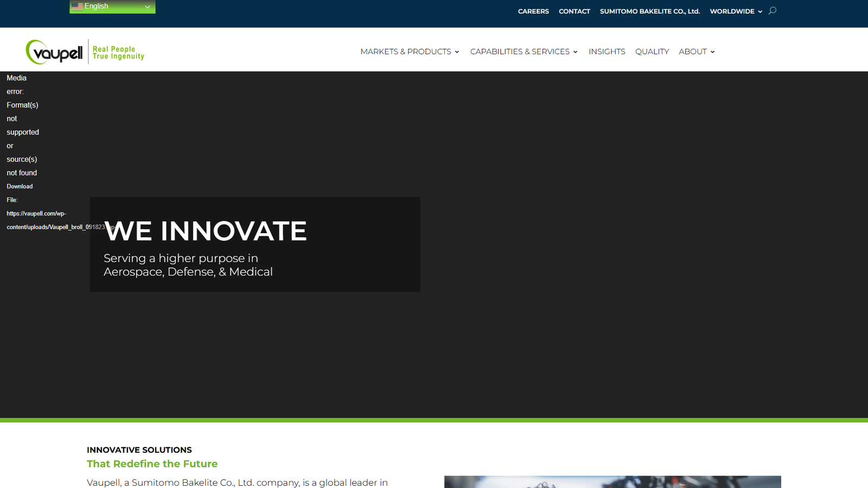Click the Download File text
868x488 pixels.
(x=20, y=187)
